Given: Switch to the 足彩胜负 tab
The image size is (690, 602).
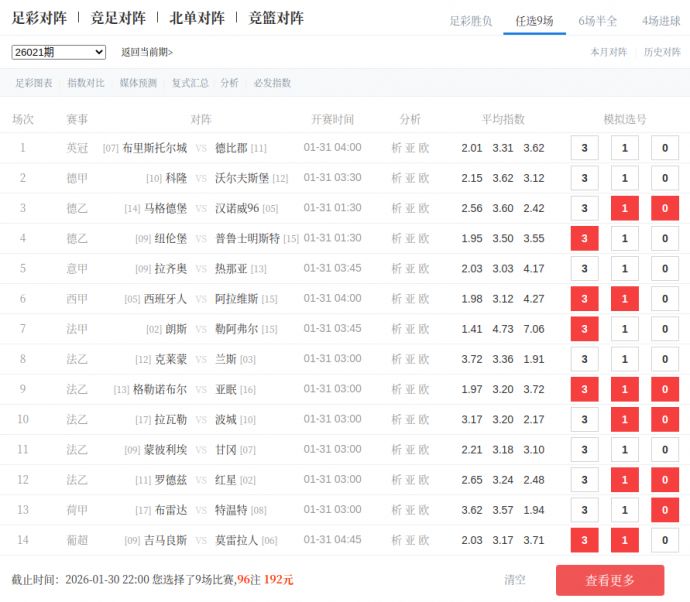Looking at the screenshot, I should click(x=470, y=20).
